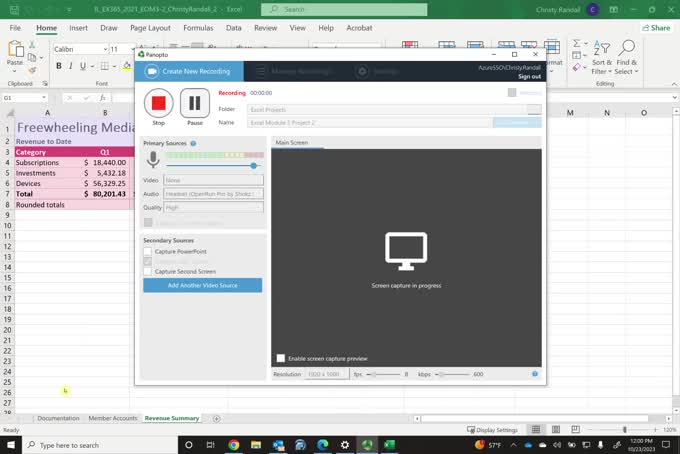680x454 pixels.
Task: Click the recording Folder field
Action: pyautogui.click(x=387, y=110)
